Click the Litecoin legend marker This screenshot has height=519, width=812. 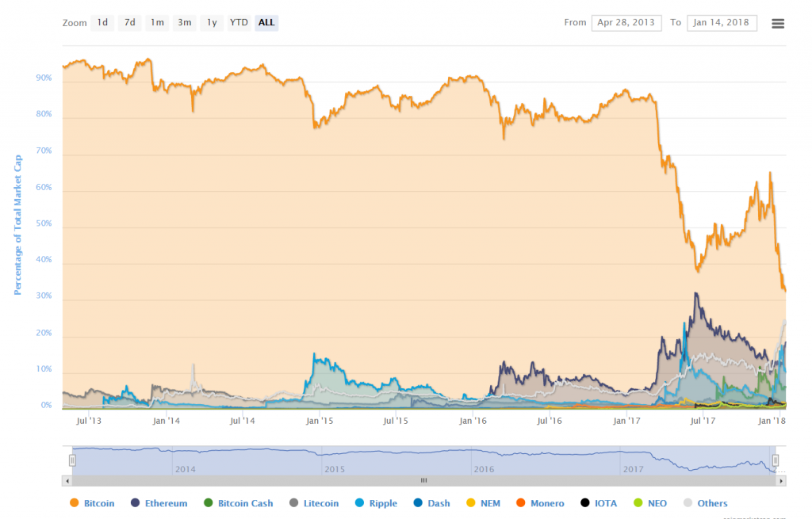pyautogui.click(x=294, y=503)
